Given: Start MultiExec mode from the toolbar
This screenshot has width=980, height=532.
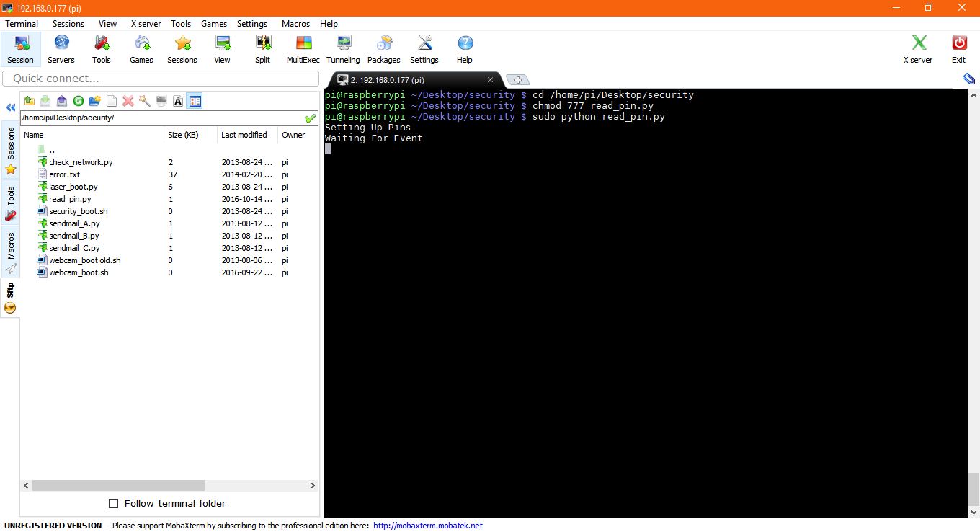Looking at the screenshot, I should 303,49.
